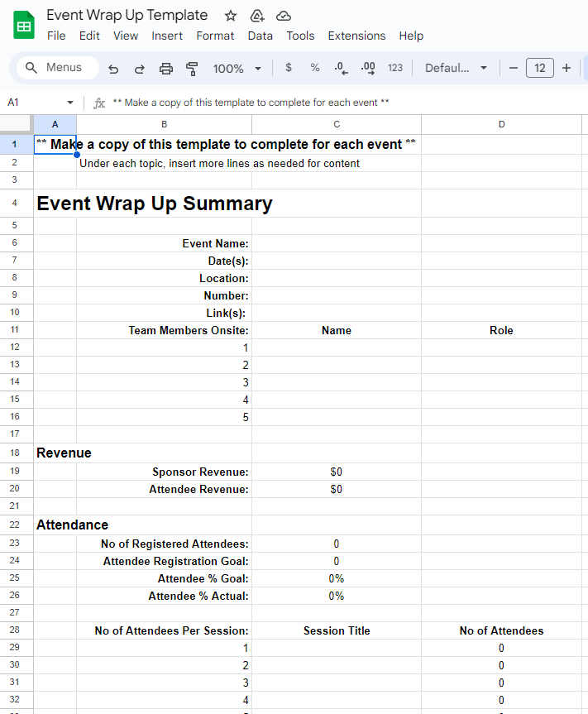
Task: Check the cloud save status icon
Action: (x=284, y=16)
